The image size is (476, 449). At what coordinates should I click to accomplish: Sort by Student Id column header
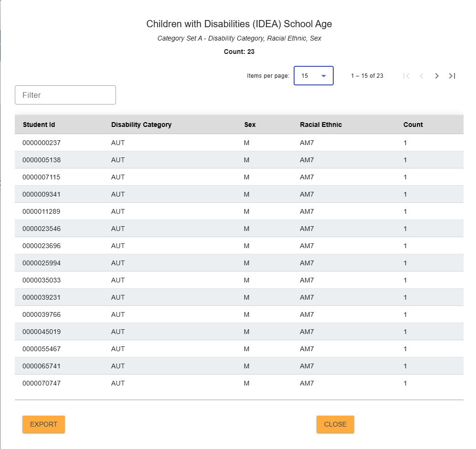click(x=39, y=125)
